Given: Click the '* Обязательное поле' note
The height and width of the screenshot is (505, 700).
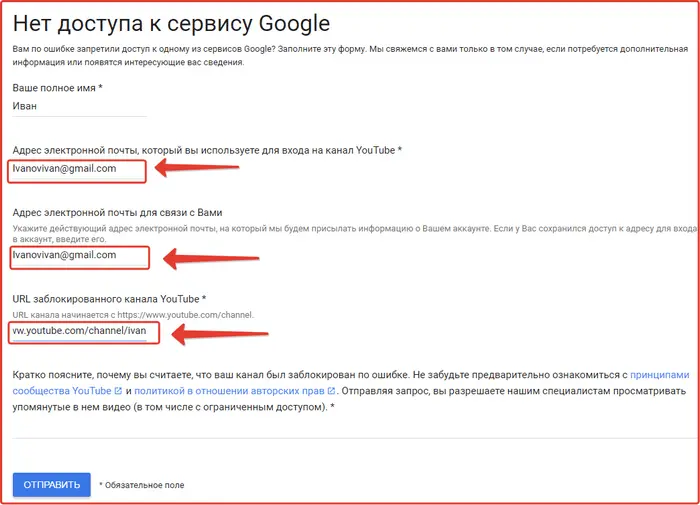Looking at the screenshot, I should coord(141,485).
